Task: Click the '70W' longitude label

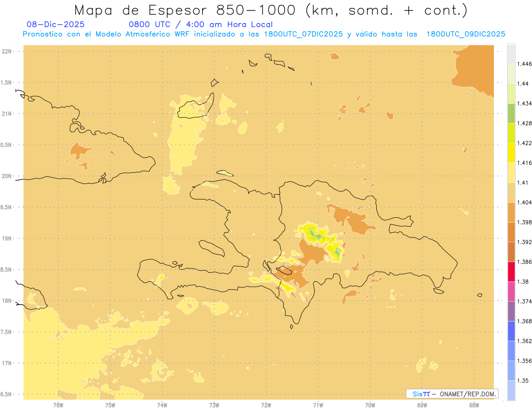Action: (370, 405)
